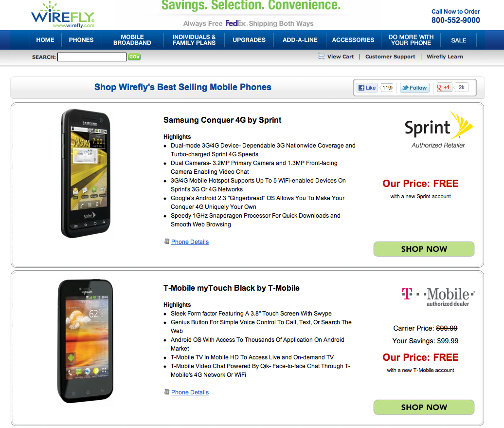Click the Twitter Follow button

coord(414,88)
